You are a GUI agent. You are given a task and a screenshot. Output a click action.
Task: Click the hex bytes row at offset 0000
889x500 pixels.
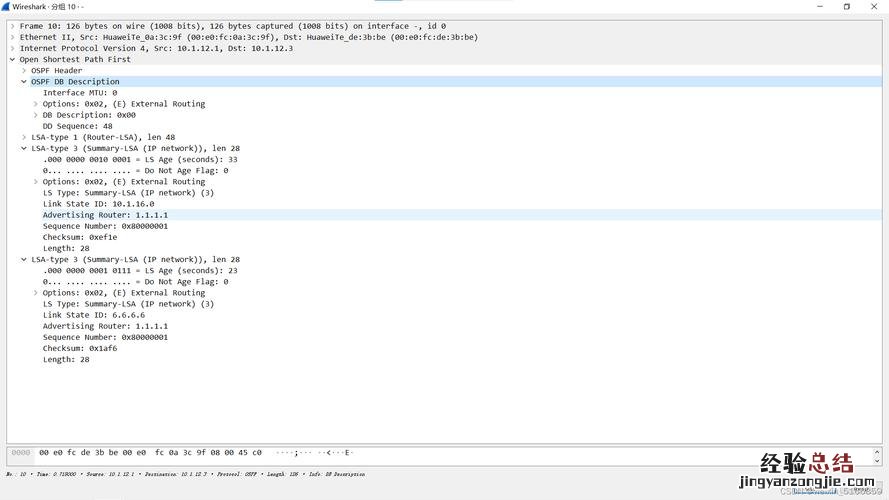tap(150, 453)
